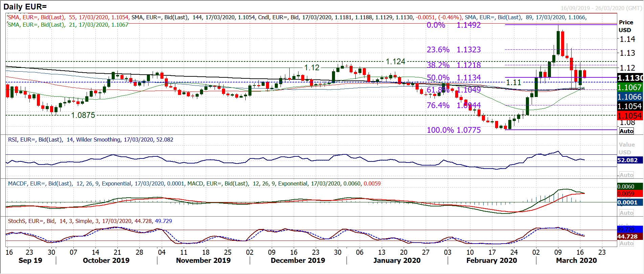Click the Price USD axis heading
Image resolution: width=644 pixels, height=274 pixels.
[x=626, y=26]
